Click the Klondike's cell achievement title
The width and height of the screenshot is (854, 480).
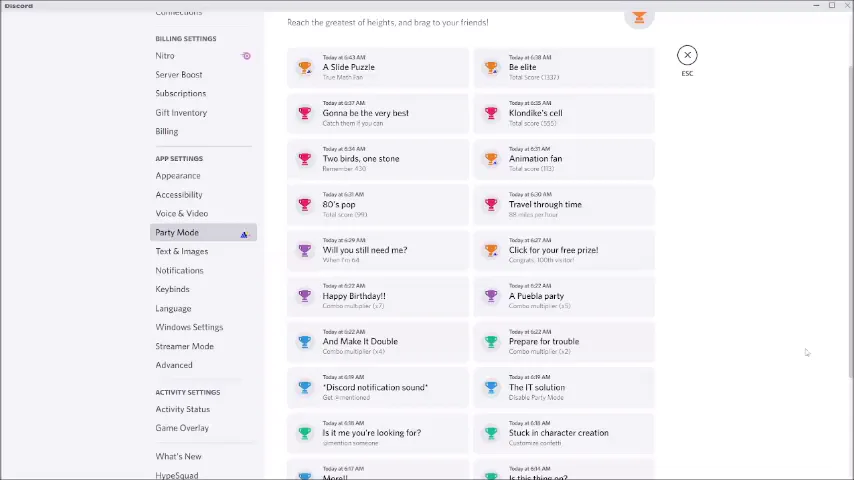click(x=535, y=113)
